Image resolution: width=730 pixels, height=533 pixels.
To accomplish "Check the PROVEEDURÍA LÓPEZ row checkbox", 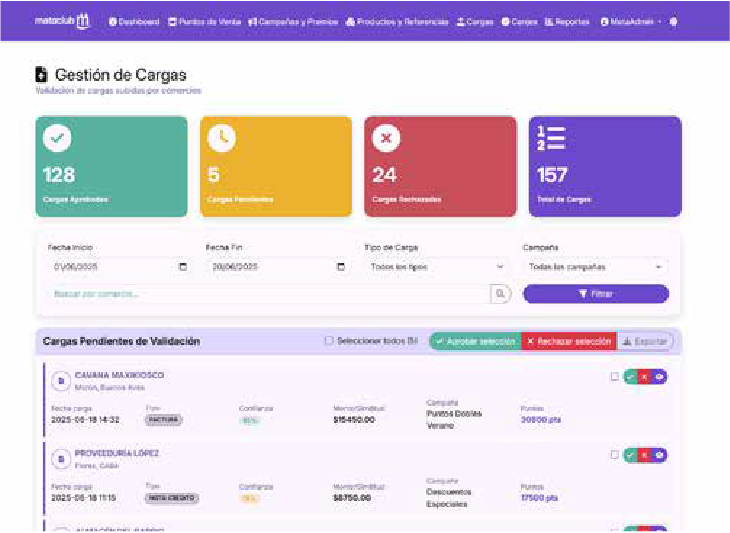I will tap(614, 455).
